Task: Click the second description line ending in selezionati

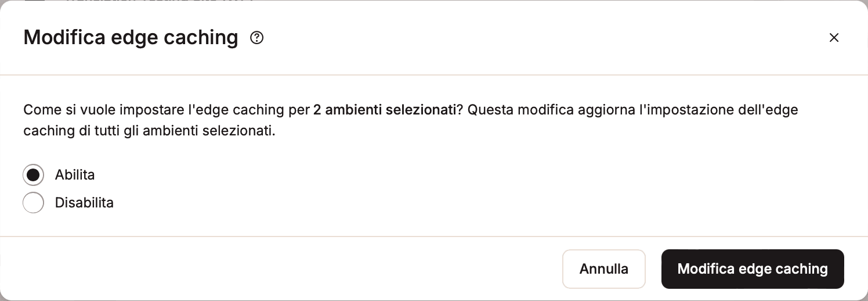Action: [x=149, y=131]
